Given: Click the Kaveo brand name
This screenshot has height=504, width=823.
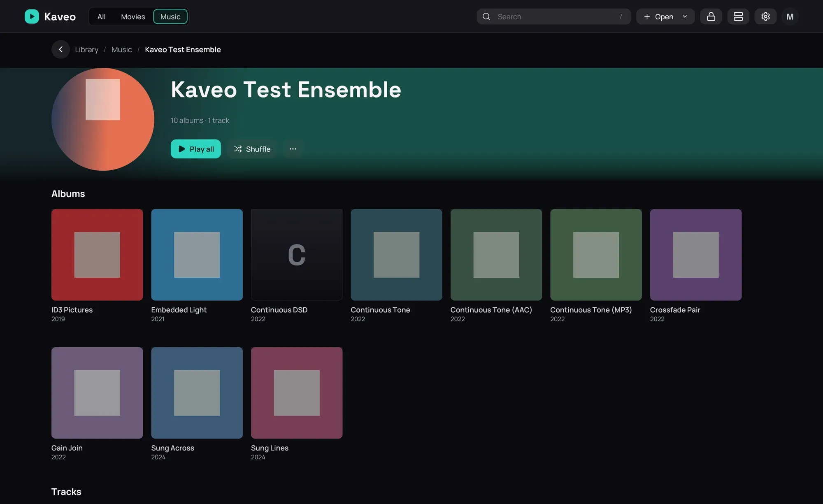Looking at the screenshot, I should point(60,16).
